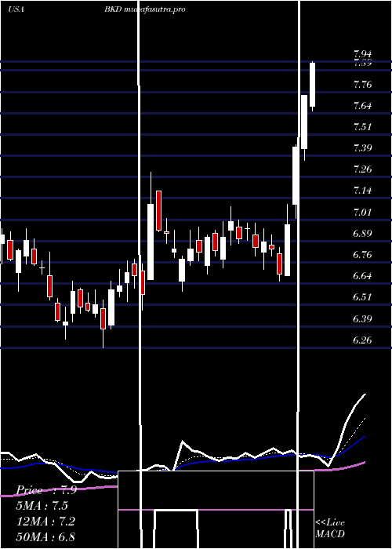Click the 6.64 price axis label

point(362,276)
